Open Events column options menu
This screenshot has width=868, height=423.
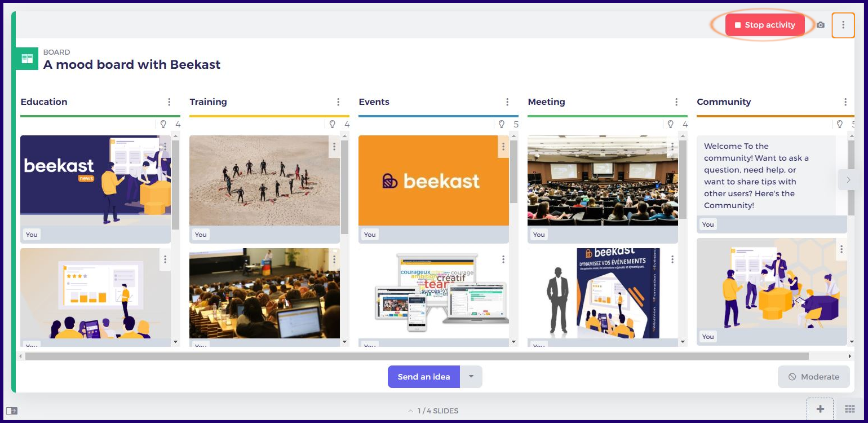tap(507, 102)
